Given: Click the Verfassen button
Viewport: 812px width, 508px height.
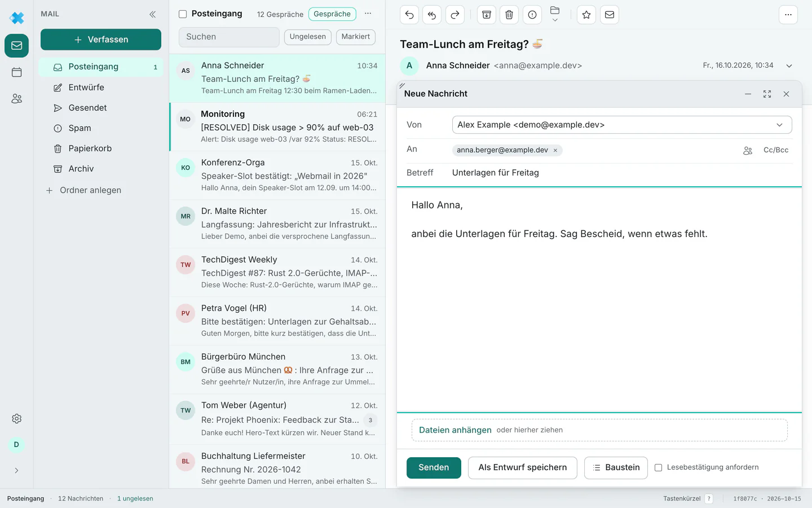Looking at the screenshot, I should coord(101,40).
